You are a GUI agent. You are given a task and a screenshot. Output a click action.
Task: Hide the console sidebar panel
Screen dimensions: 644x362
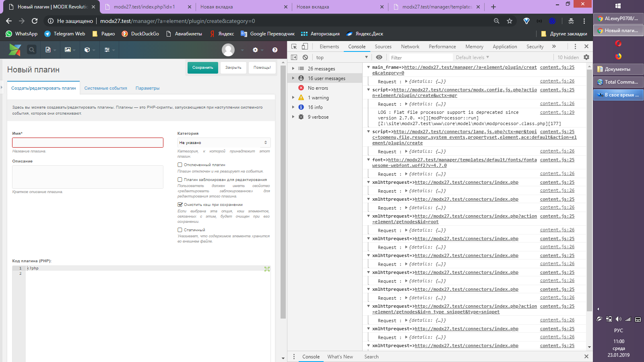click(294, 58)
